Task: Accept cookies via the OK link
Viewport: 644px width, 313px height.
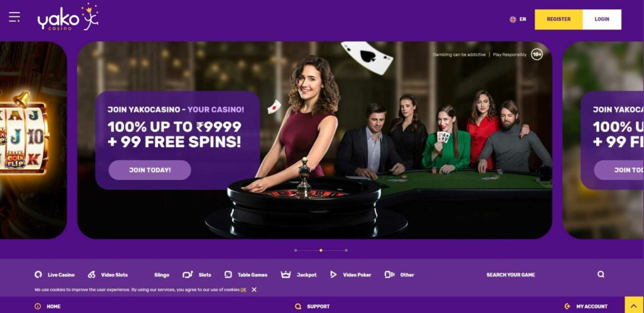Action: pyautogui.click(x=243, y=290)
